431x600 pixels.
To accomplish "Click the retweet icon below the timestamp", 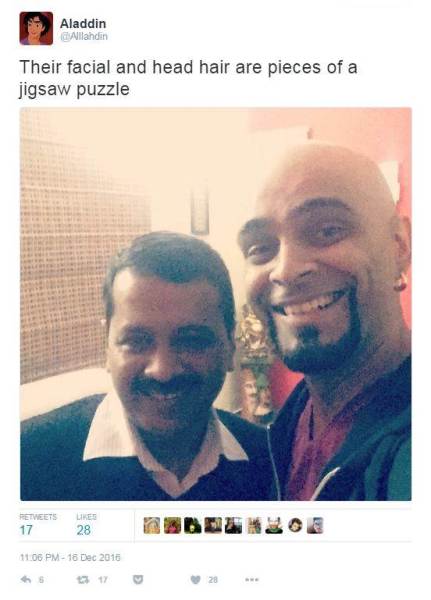I will [82, 580].
